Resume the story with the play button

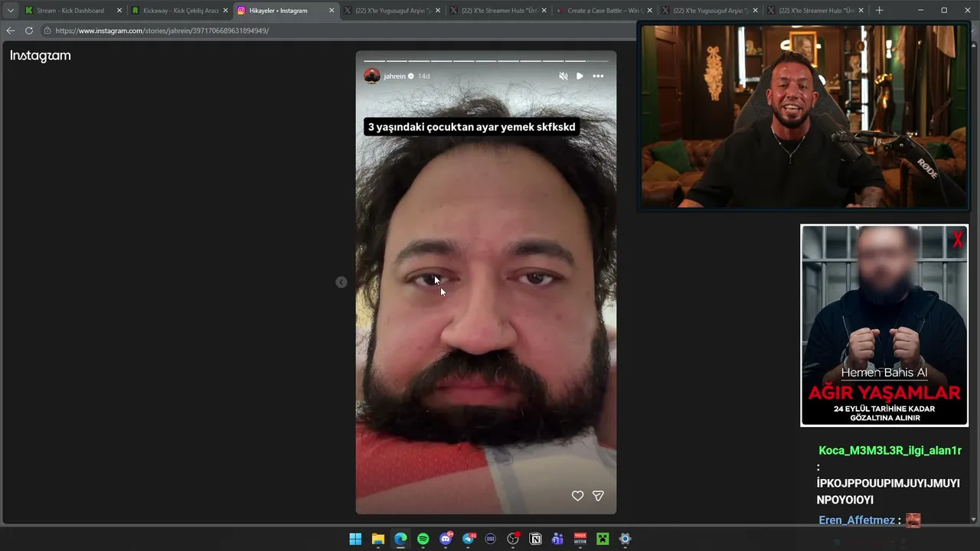(580, 76)
